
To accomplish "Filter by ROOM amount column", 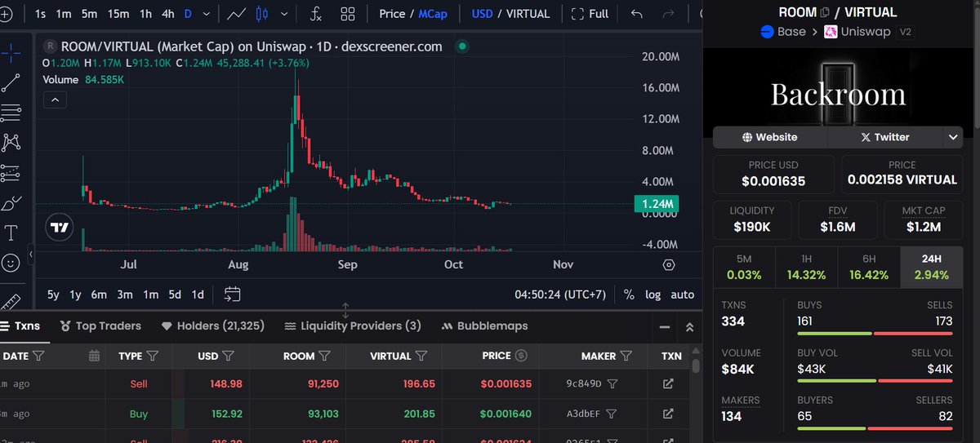I will (x=325, y=356).
